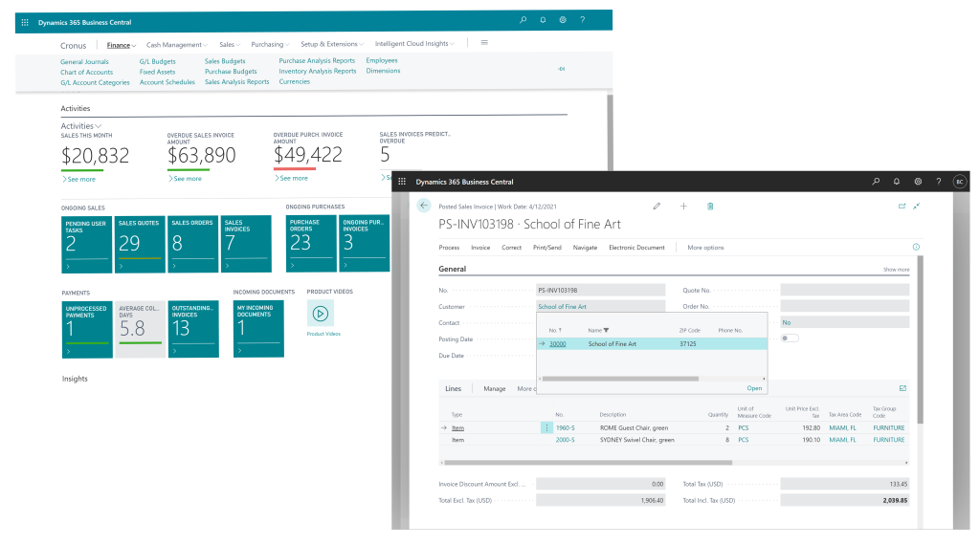
Task: Open the Purchase Orders tile showing 23
Action: 311,244
